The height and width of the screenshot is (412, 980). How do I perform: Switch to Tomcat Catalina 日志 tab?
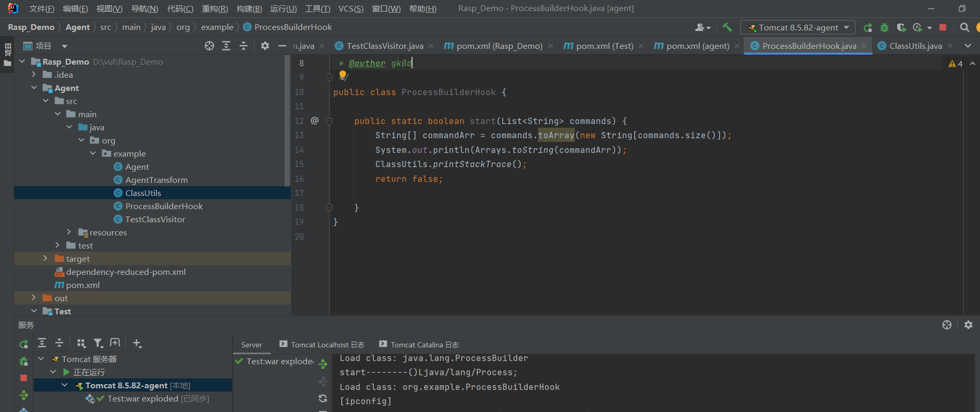point(419,345)
